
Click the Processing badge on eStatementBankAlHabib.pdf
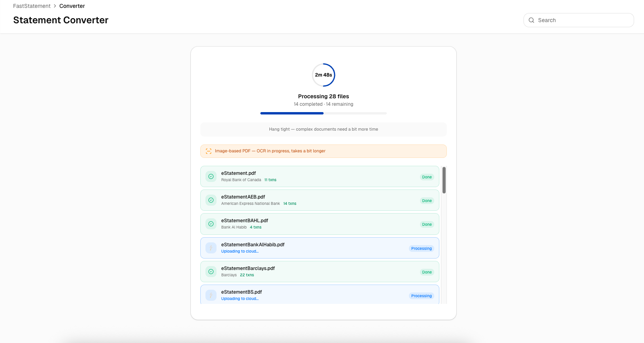coord(421,249)
